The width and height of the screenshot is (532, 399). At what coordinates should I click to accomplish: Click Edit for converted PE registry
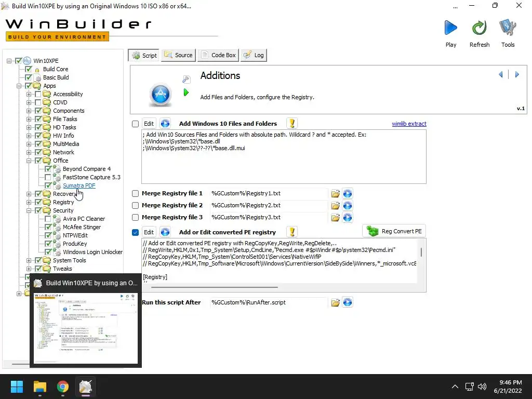coord(149,232)
